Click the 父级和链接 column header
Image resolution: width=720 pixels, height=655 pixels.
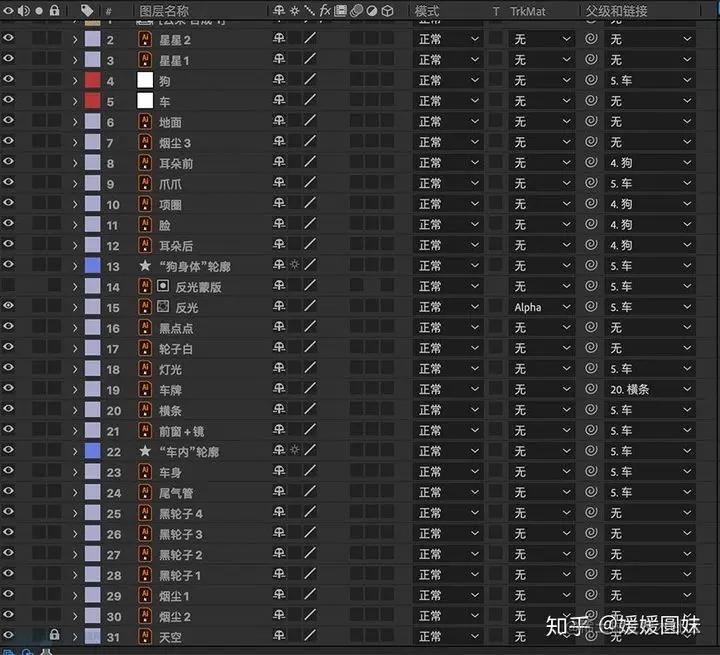(616, 11)
